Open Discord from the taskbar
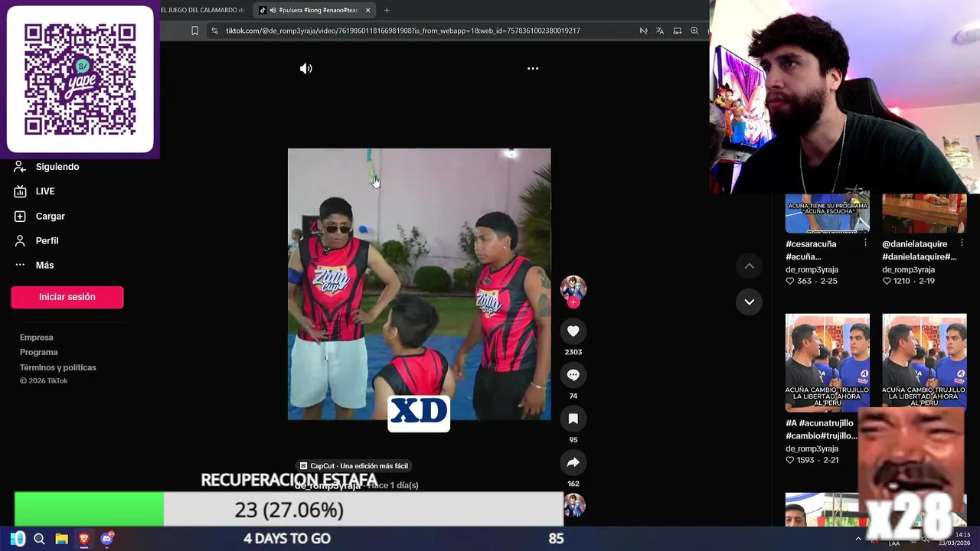 (106, 539)
